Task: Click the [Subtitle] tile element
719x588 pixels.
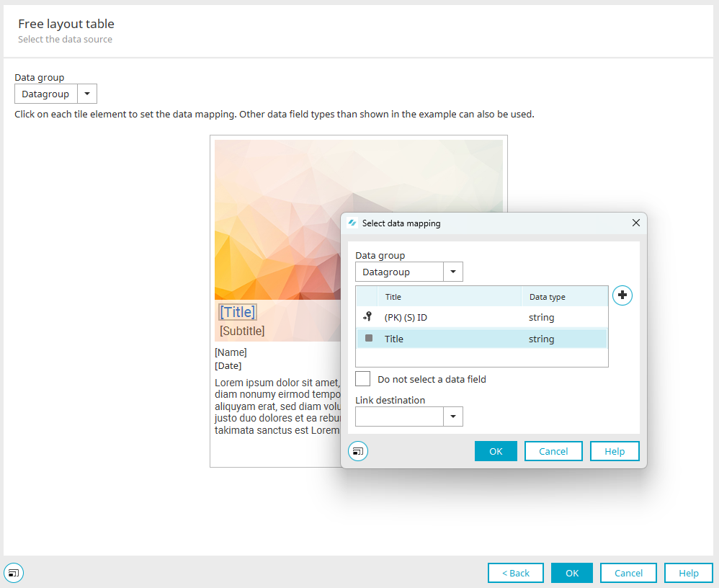Action: pos(242,331)
